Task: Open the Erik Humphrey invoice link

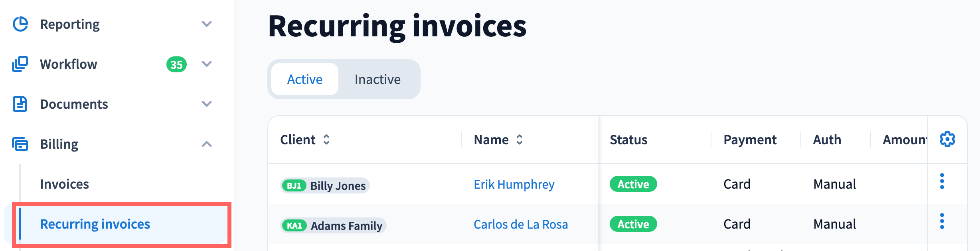Action: [x=514, y=184]
